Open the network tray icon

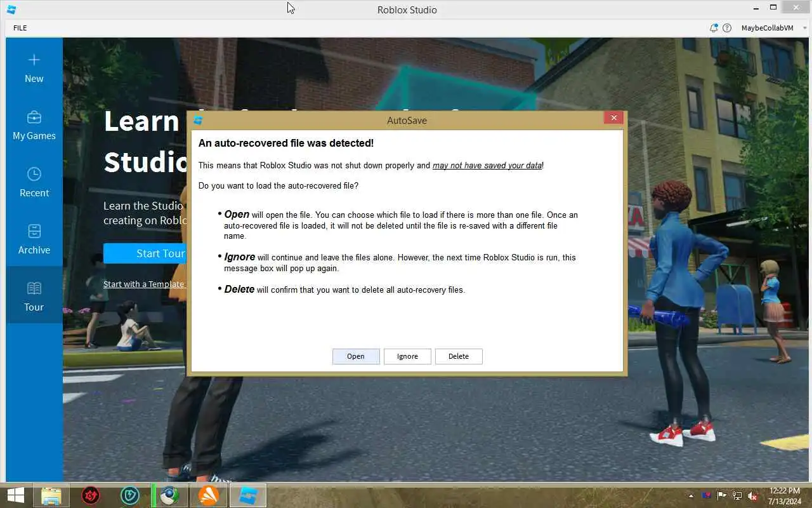[737, 495]
